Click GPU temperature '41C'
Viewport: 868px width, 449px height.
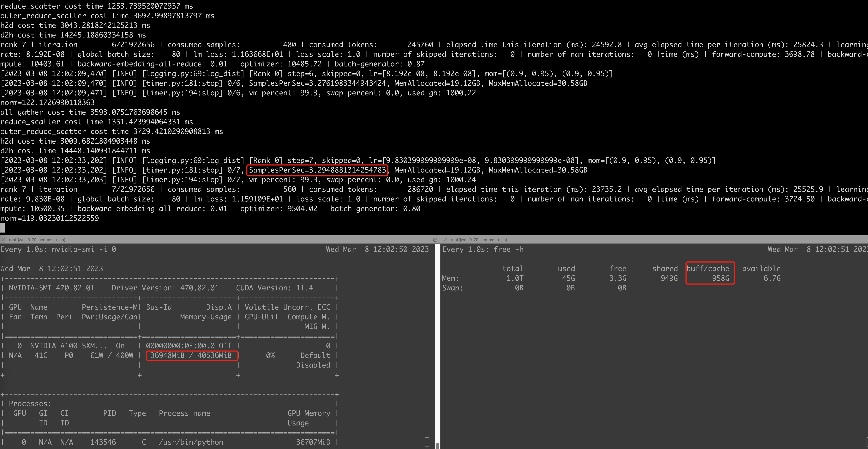coord(41,356)
